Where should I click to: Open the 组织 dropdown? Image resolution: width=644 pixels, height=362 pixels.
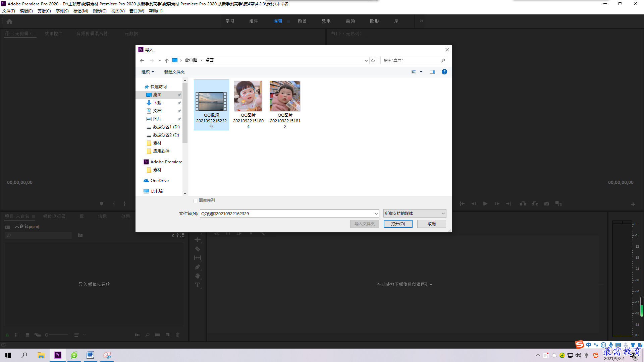(x=148, y=72)
